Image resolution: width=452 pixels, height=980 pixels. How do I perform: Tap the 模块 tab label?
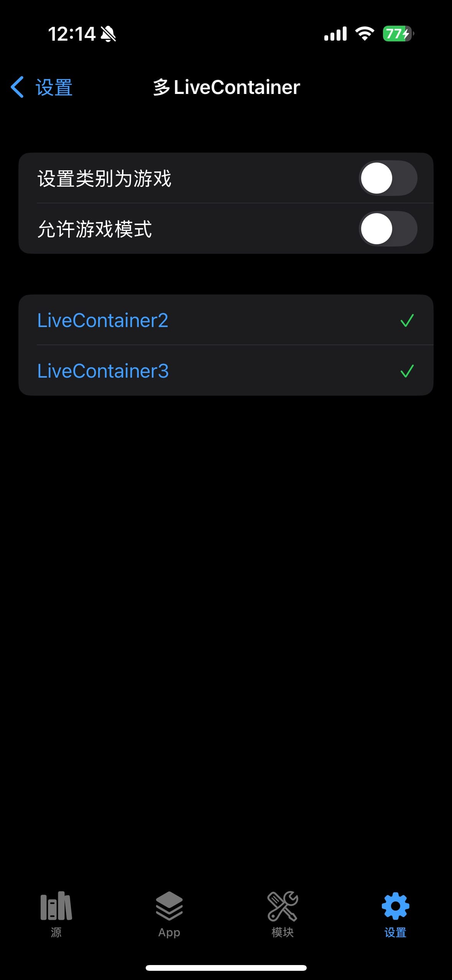point(283,932)
